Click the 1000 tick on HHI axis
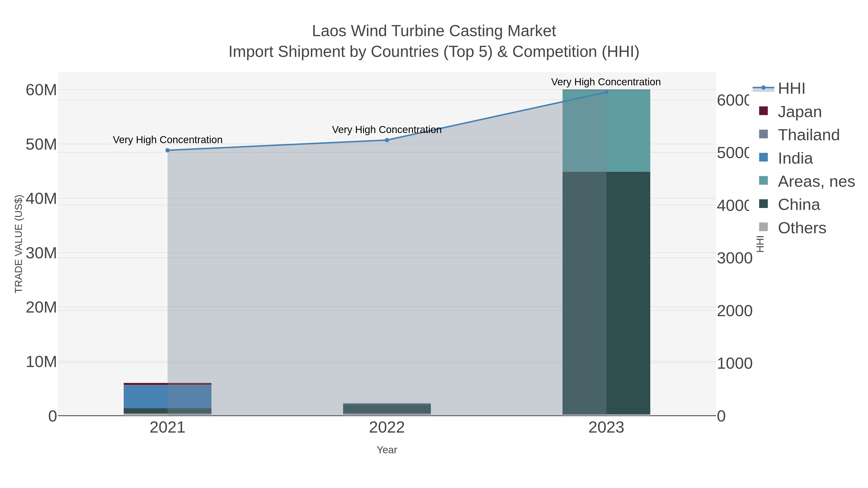 735,363
